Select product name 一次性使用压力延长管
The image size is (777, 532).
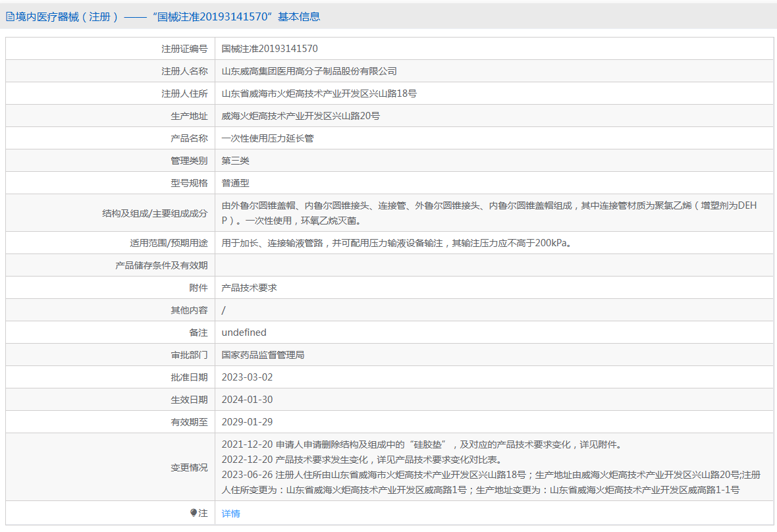267,138
